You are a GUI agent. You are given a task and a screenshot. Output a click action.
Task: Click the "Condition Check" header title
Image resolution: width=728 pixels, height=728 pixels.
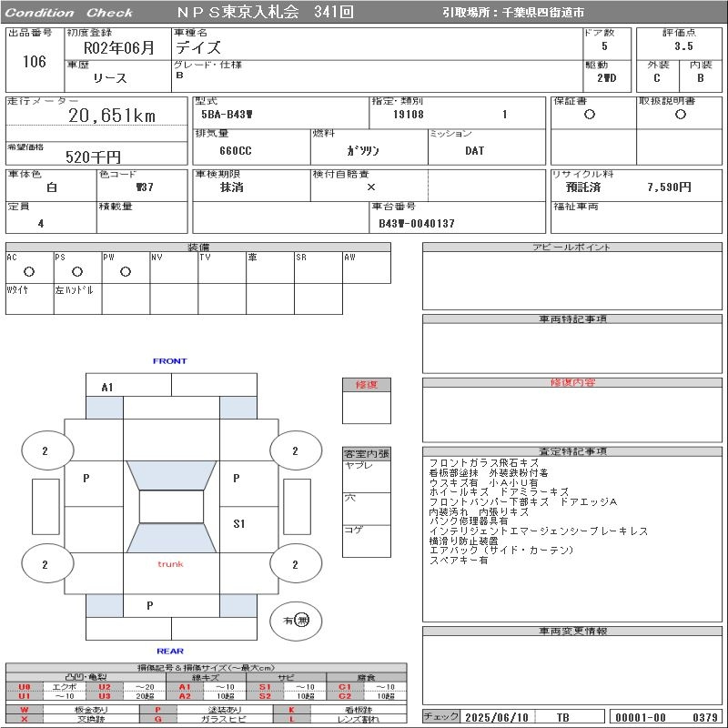tap(69, 13)
